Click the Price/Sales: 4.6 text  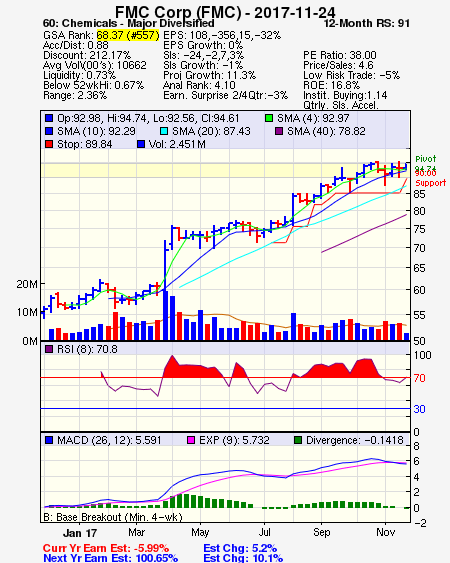pos(338,65)
